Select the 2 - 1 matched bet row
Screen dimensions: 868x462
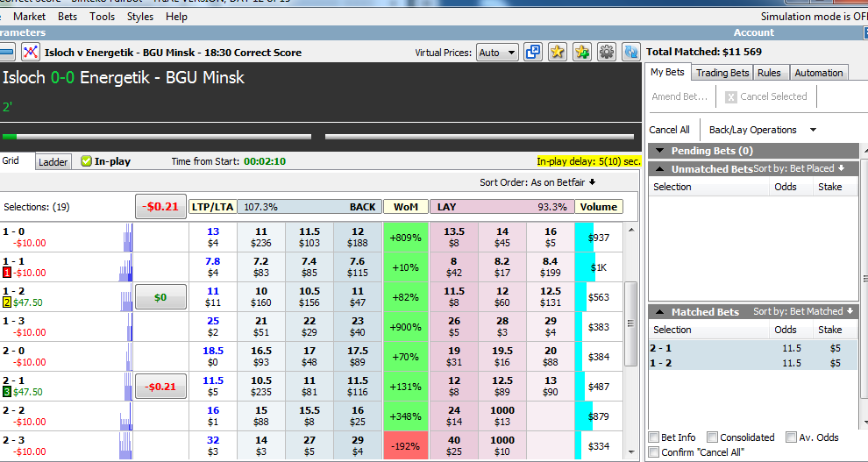(753, 348)
